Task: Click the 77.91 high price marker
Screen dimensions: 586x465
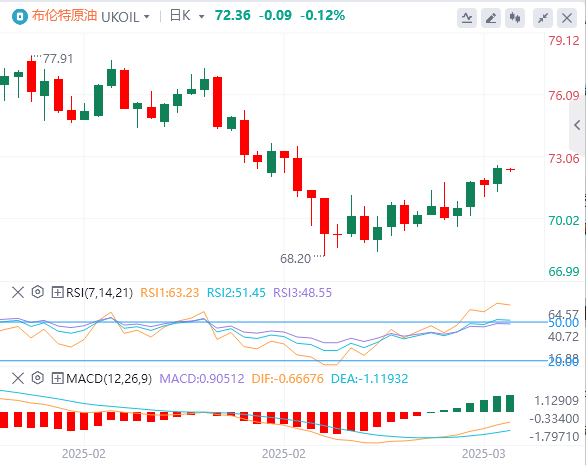Action: pos(58,59)
